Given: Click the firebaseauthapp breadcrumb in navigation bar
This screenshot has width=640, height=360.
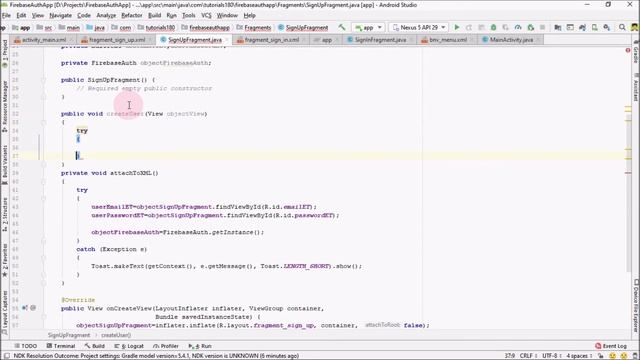Looking at the screenshot, I should click(209, 28).
